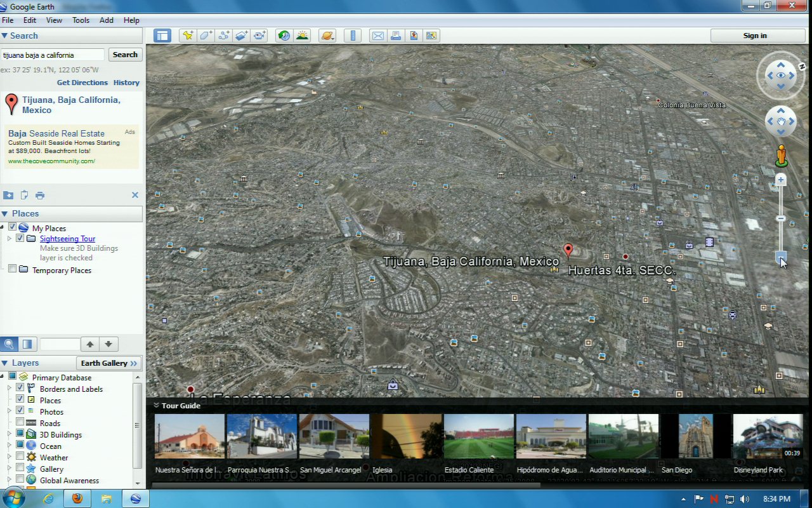
Task: Select the Add Polygon tool
Action: pos(206,36)
